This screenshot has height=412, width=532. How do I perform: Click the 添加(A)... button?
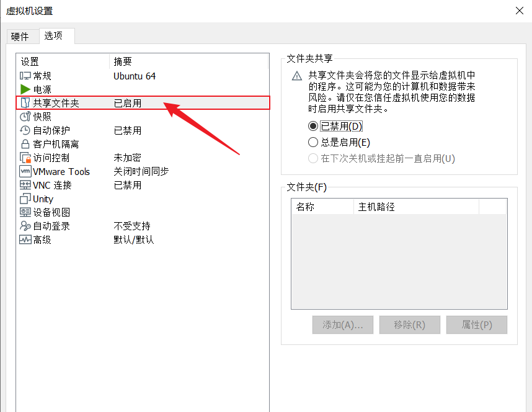[x=343, y=325]
